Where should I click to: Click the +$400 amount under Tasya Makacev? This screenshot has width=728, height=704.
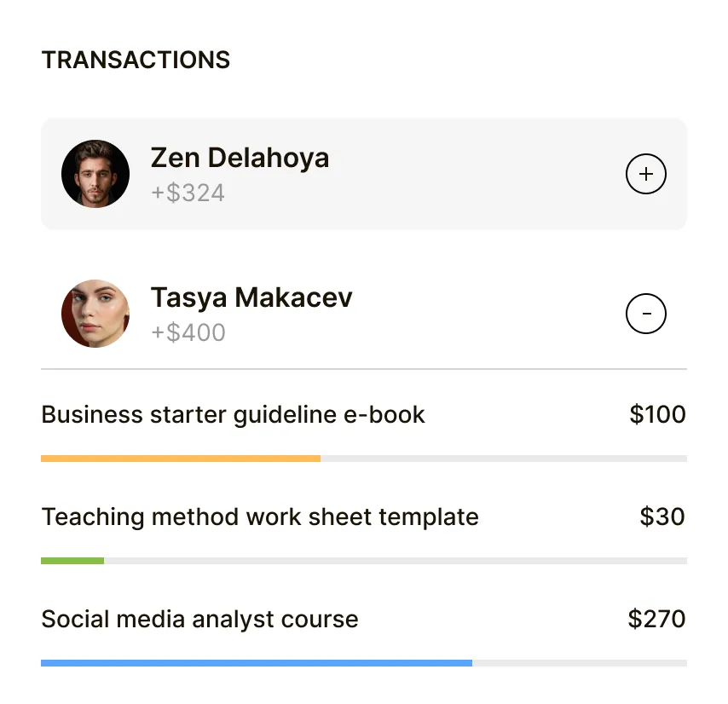[188, 332]
